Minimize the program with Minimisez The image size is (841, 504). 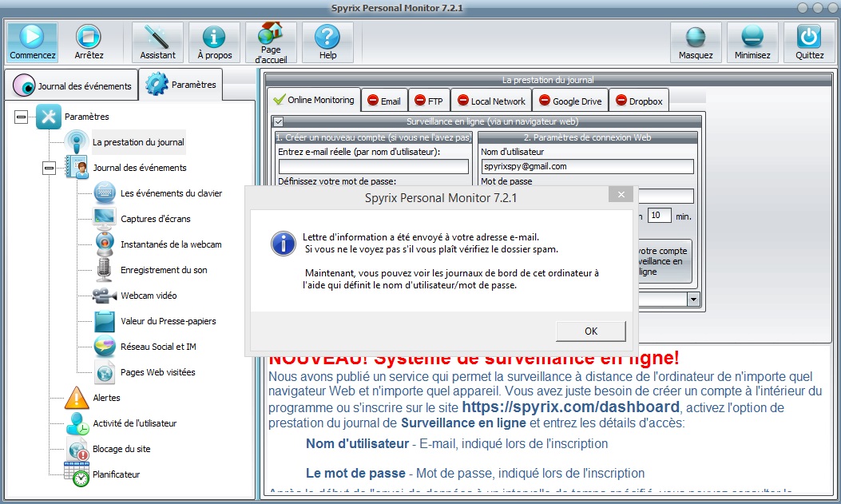pyautogui.click(x=752, y=42)
